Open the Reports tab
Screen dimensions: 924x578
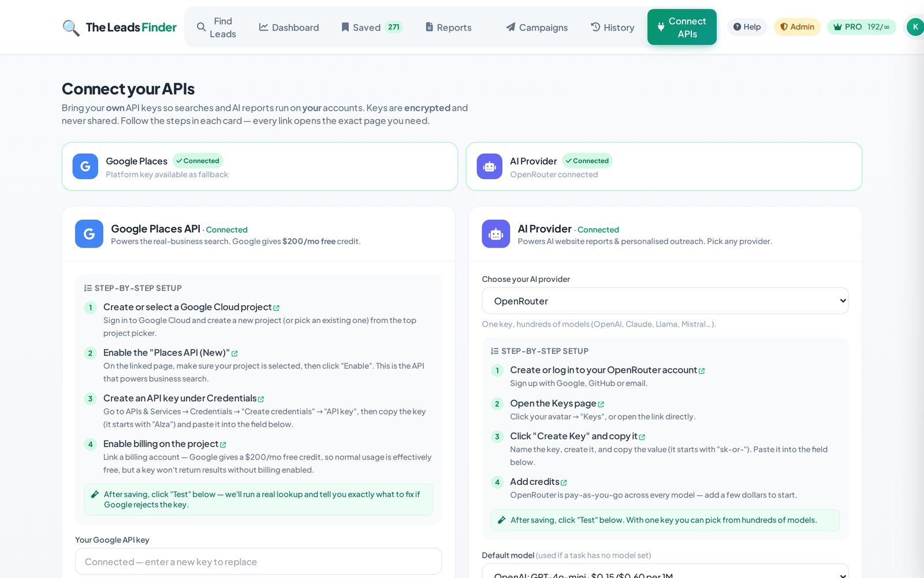pyautogui.click(x=449, y=28)
